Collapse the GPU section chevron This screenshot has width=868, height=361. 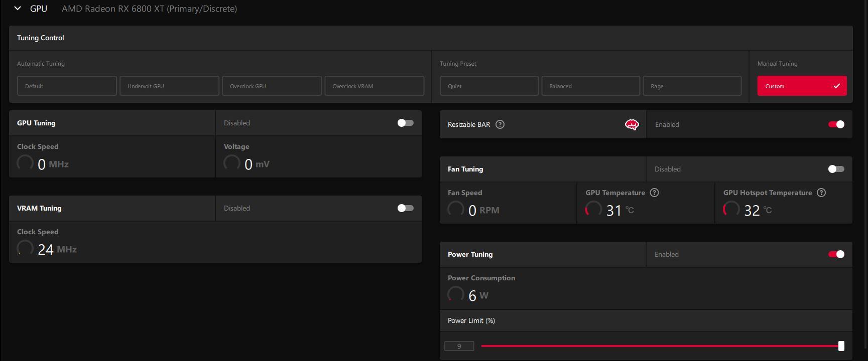pyautogui.click(x=18, y=9)
